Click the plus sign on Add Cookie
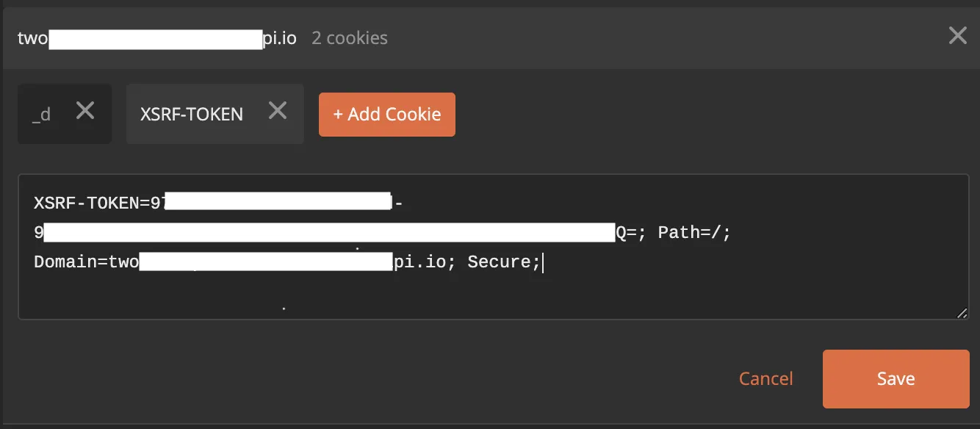This screenshot has width=980, height=429. point(338,115)
